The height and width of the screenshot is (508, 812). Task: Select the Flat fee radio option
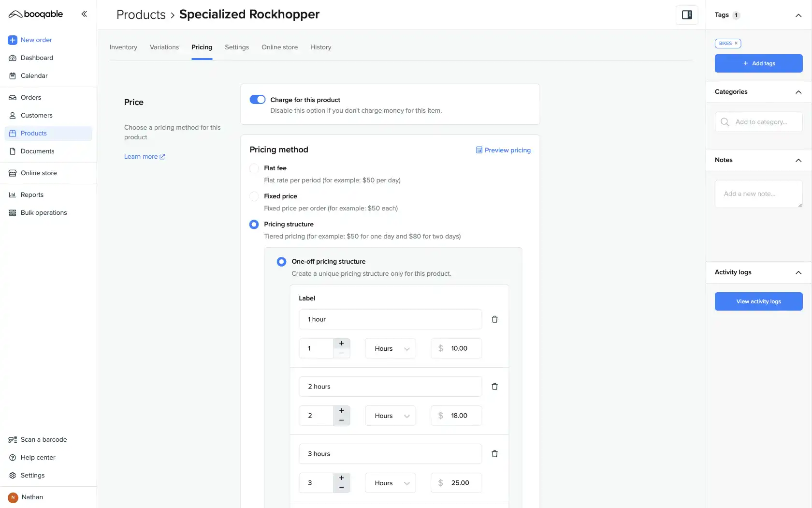pos(254,168)
